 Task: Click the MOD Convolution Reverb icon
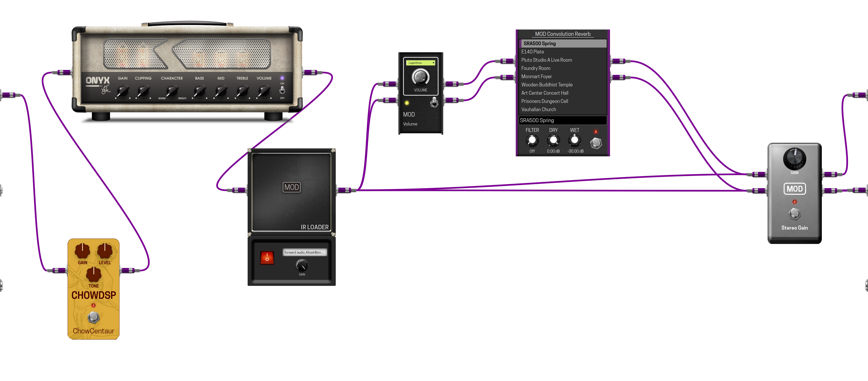[x=561, y=34]
